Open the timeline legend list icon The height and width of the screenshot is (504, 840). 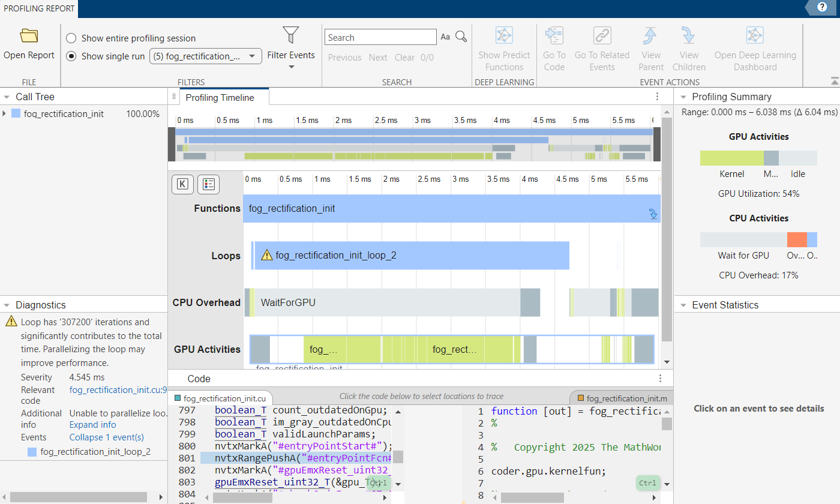(x=209, y=184)
